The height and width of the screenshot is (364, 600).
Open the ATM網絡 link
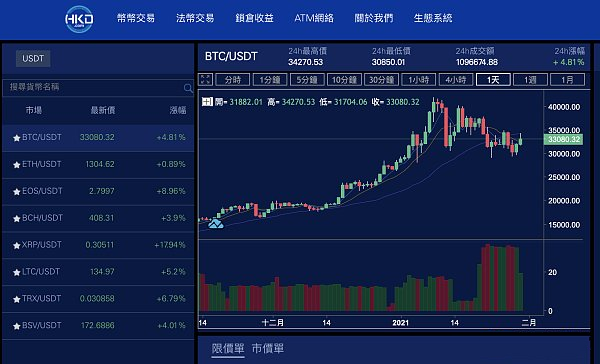(x=314, y=18)
